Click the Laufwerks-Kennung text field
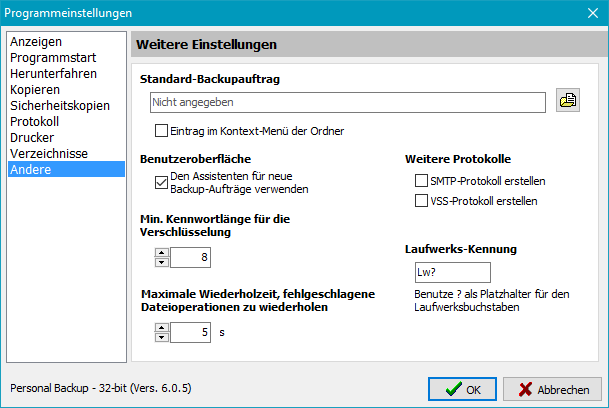Viewport: 609px width, 408px height. tap(451, 273)
